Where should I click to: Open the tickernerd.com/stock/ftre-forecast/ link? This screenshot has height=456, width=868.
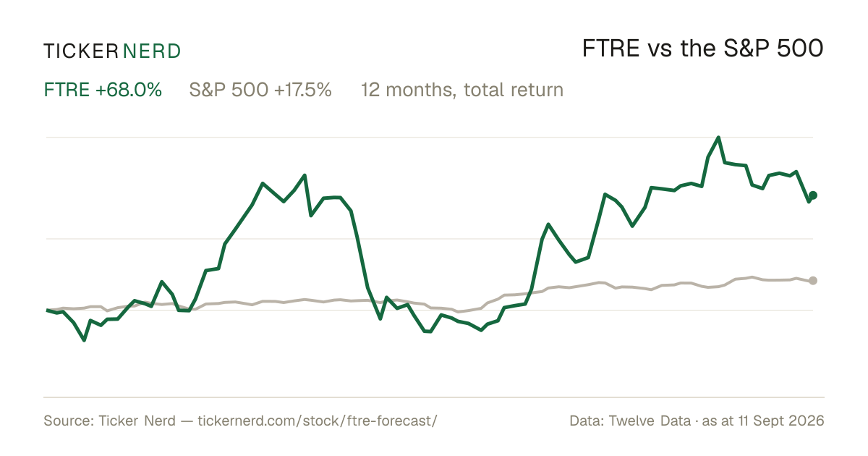(x=318, y=421)
